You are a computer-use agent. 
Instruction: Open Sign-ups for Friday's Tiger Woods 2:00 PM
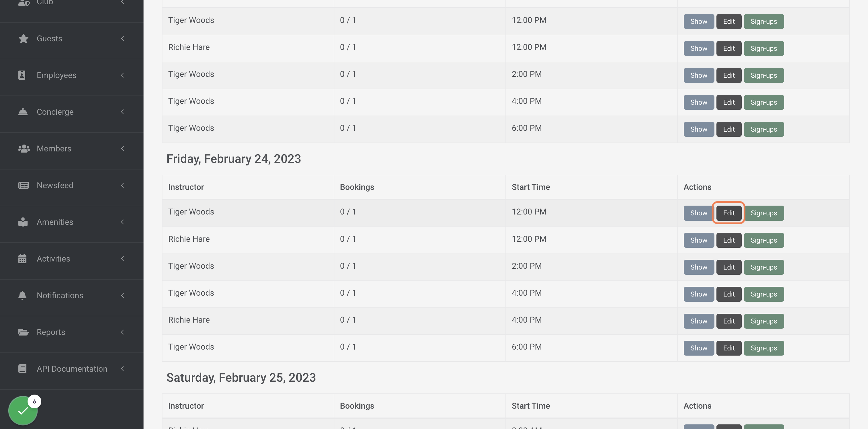[x=764, y=267]
